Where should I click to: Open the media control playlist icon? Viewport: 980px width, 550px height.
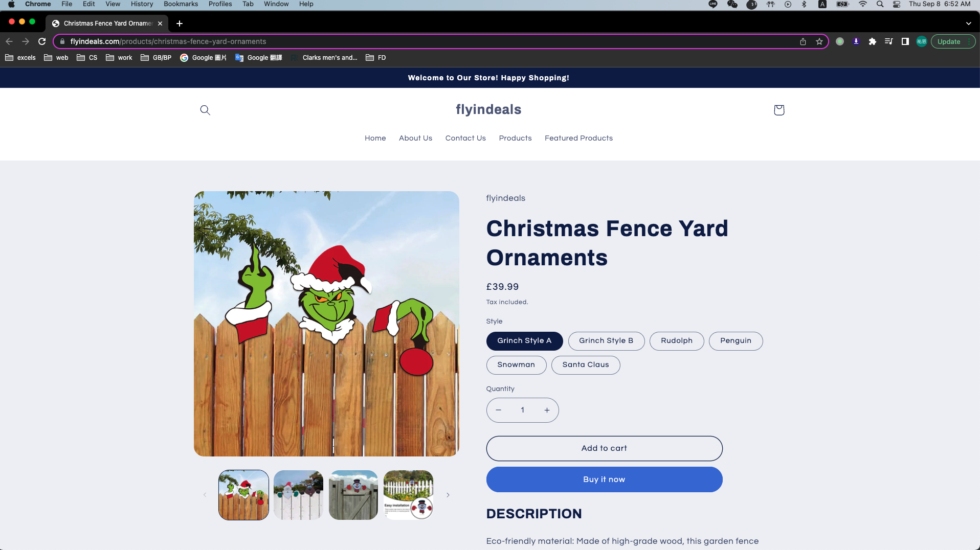coord(889,41)
